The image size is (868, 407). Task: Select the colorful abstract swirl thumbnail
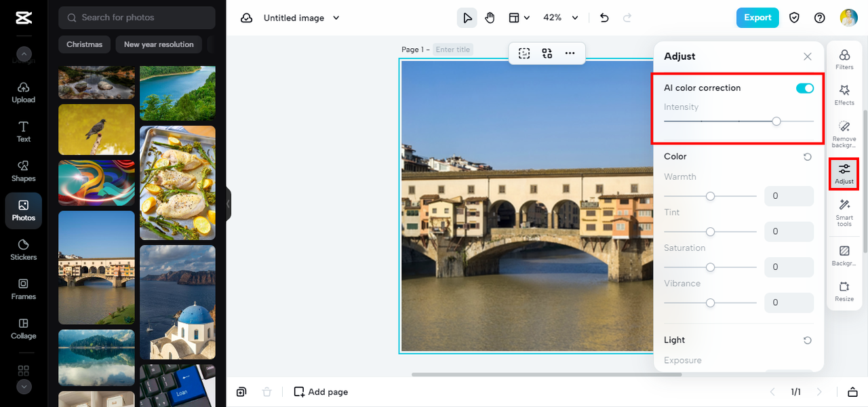(96, 182)
